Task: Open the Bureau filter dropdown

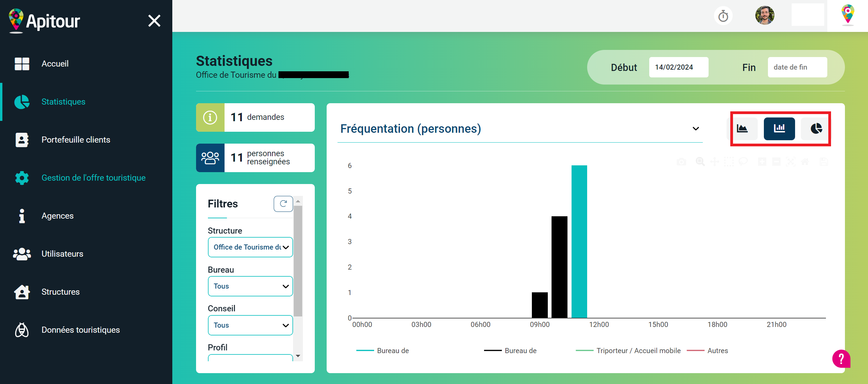Action: click(250, 286)
